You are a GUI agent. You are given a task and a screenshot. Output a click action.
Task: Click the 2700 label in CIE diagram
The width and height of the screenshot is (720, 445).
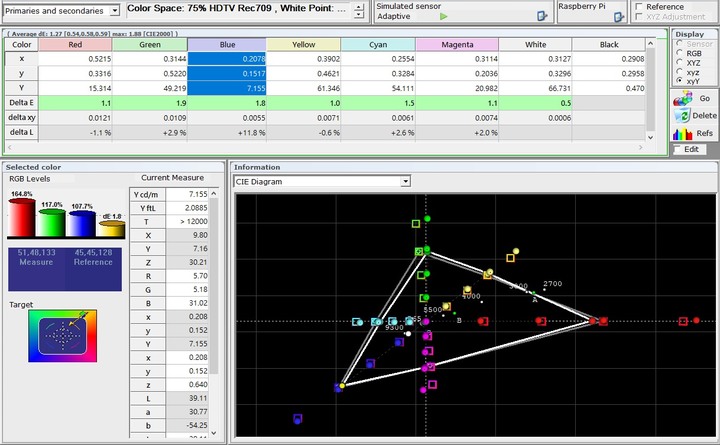pos(552,284)
